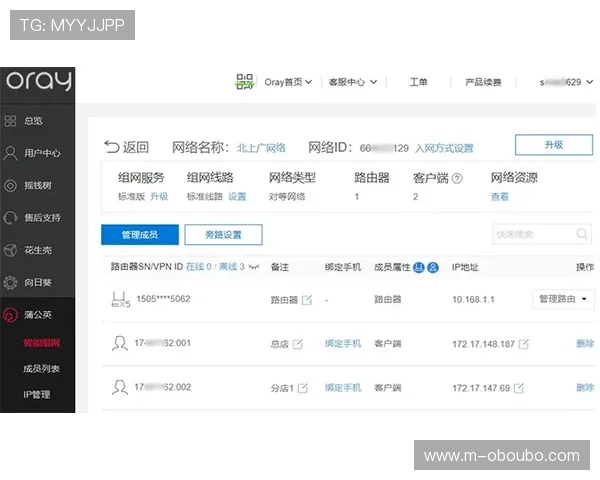Click the red 蒲公英 swirl icon

[x=10, y=315]
